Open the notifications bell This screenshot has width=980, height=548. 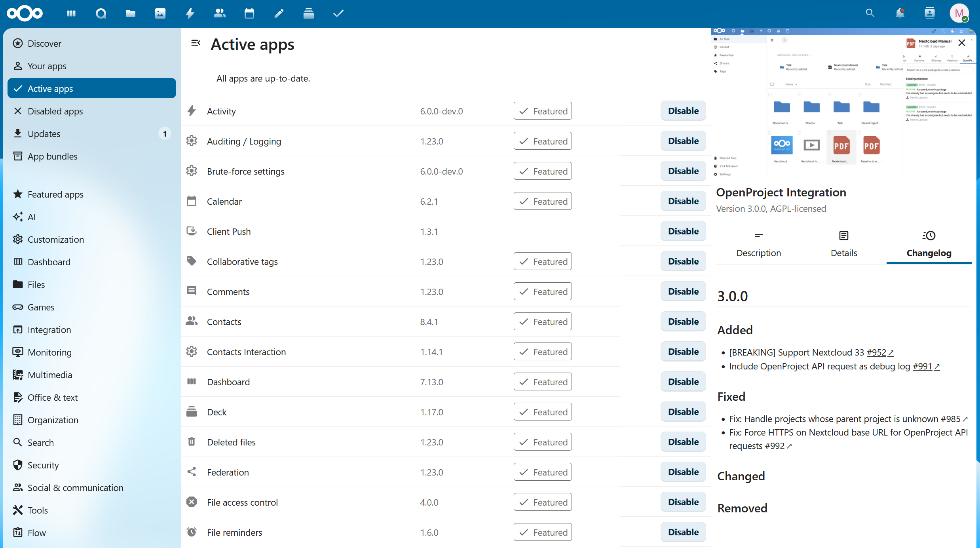coord(900,13)
